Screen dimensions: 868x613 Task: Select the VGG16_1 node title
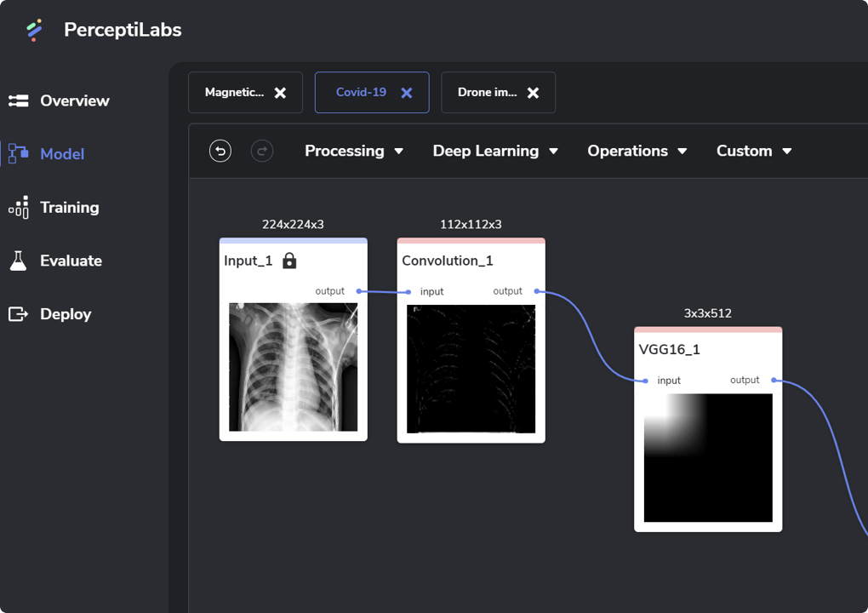[669, 349]
